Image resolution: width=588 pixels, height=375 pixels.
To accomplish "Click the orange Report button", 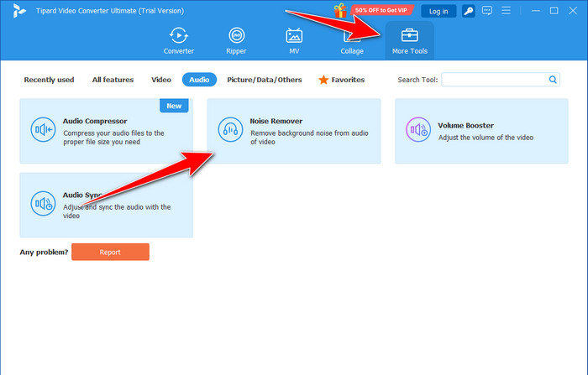I will click(x=110, y=252).
